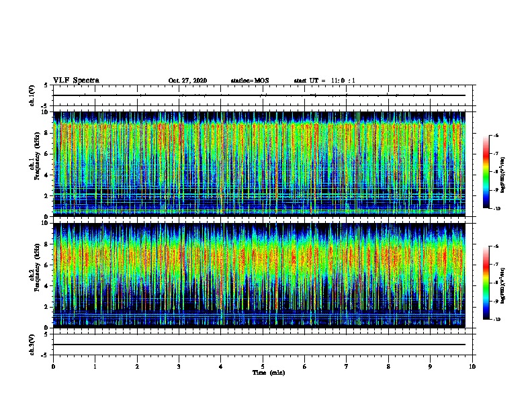The height and width of the screenshot is (411, 532).
Task: Click the "6" kHz tick on ch.1 axis
Action: [46, 154]
